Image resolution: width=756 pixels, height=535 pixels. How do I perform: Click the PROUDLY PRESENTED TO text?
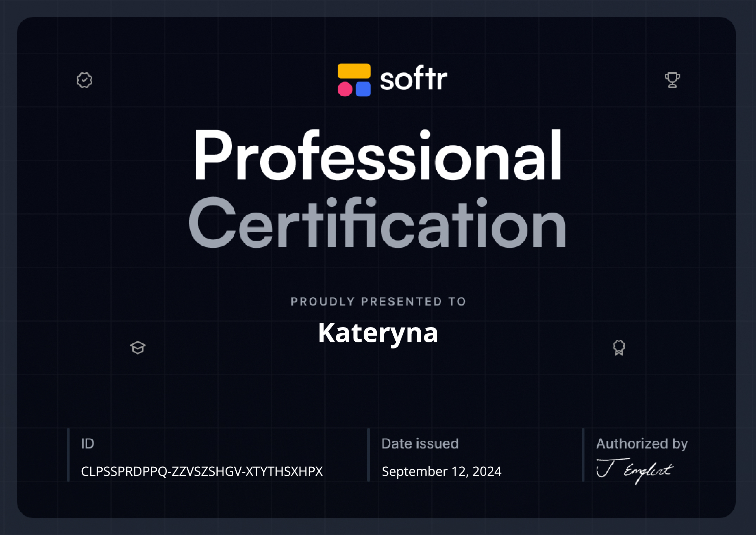coord(378,301)
